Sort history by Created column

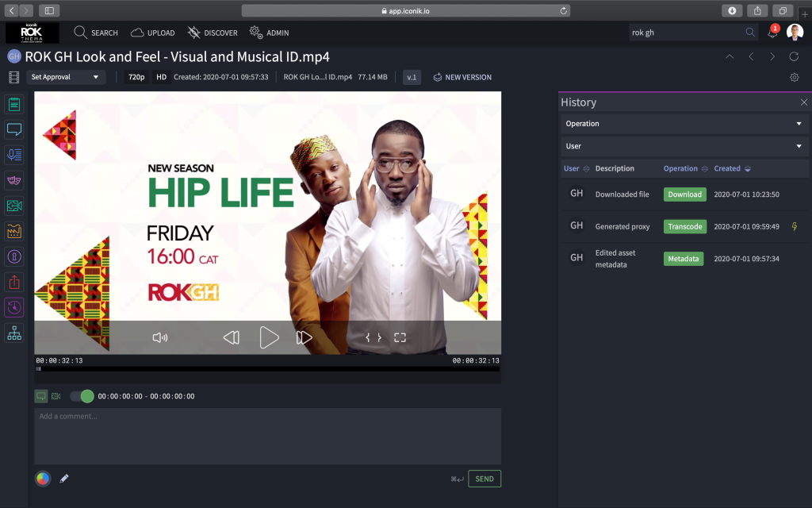click(x=732, y=168)
